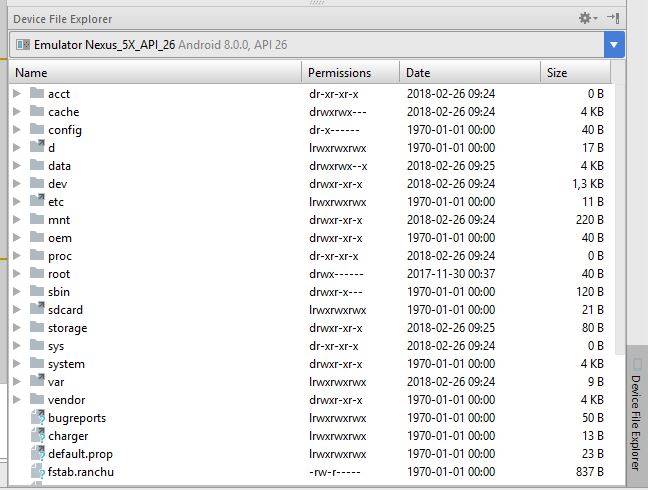Click the sys folder icon
Image resolution: width=648 pixels, height=490 pixels.
click(37, 345)
